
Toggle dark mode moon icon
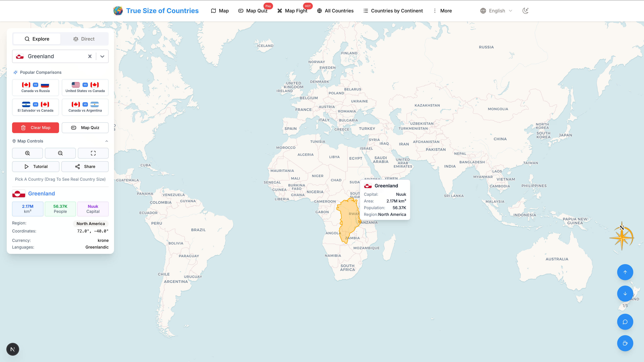(x=525, y=11)
